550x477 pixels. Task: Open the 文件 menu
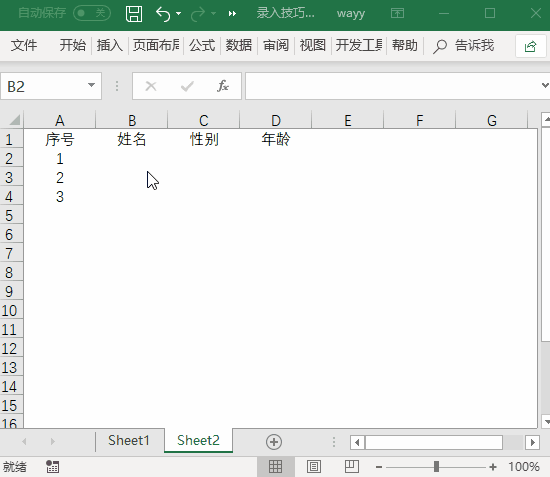click(x=24, y=45)
